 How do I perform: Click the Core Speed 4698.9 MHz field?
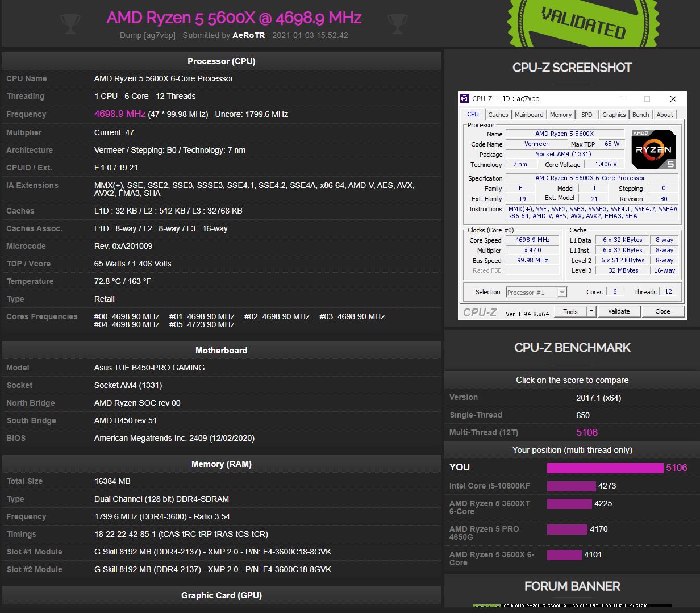532,240
